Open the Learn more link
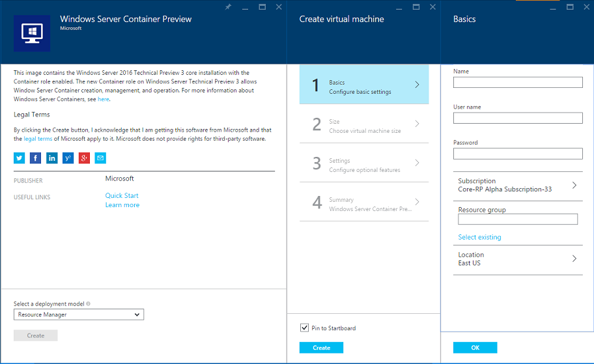The height and width of the screenshot is (364, 594). pyautogui.click(x=122, y=205)
